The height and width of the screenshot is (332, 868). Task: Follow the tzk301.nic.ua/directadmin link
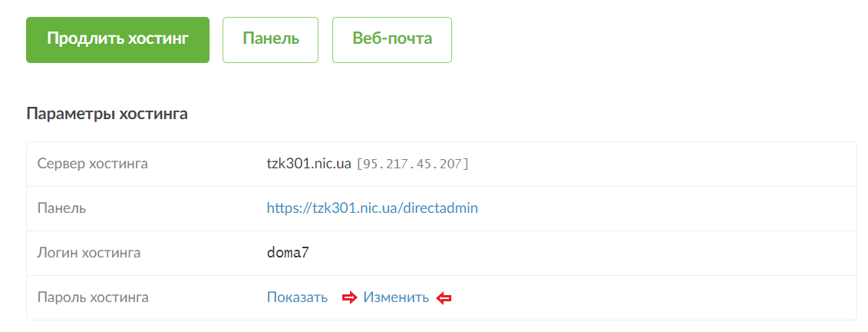tap(372, 208)
